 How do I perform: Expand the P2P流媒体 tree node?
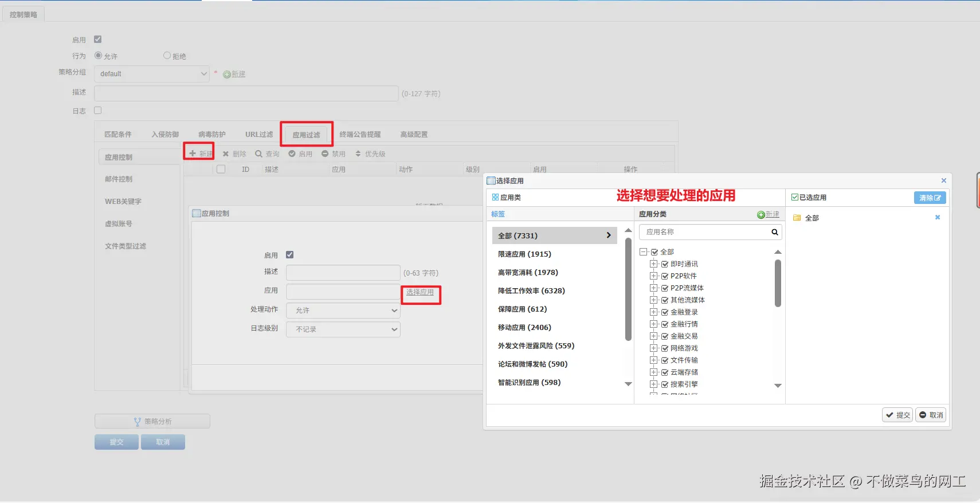tap(653, 288)
